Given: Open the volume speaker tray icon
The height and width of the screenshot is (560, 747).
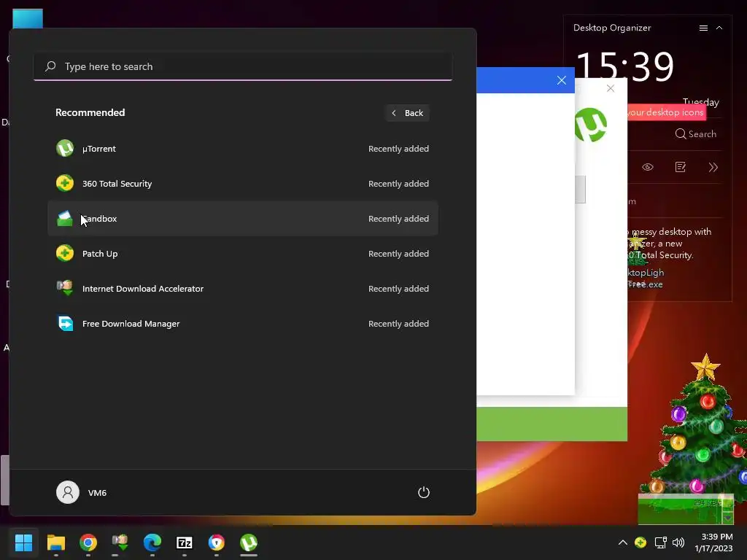Looking at the screenshot, I should tap(678, 542).
